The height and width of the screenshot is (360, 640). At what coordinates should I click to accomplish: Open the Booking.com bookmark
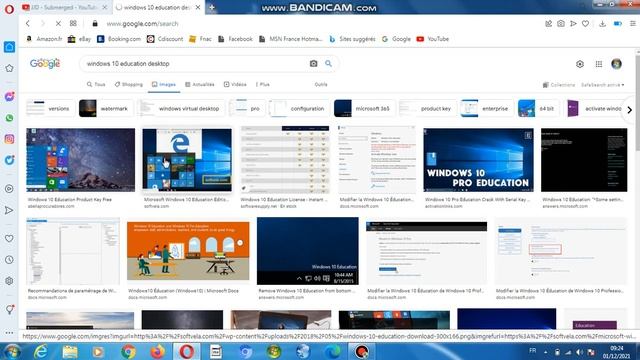tap(119, 39)
